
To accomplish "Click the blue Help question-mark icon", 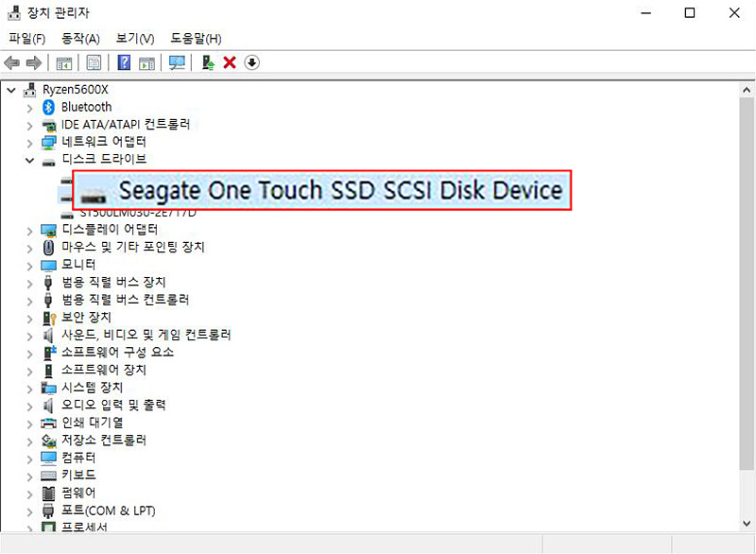I will pos(124,62).
